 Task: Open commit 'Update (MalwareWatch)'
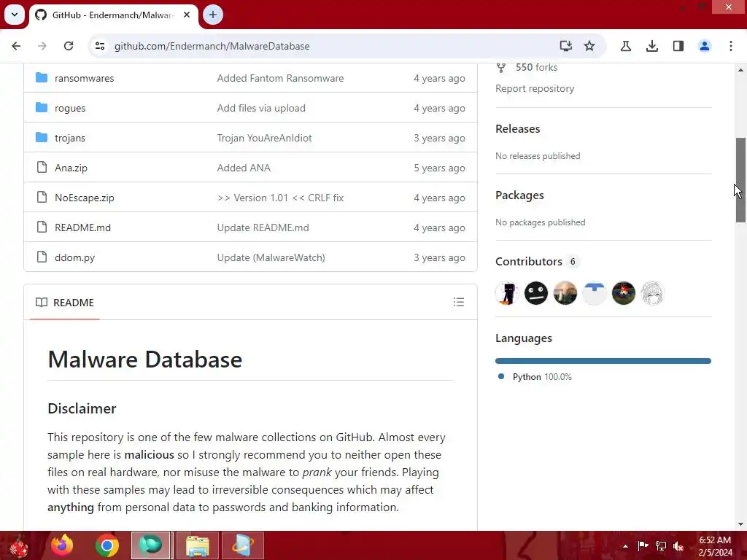(x=271, y=257)
